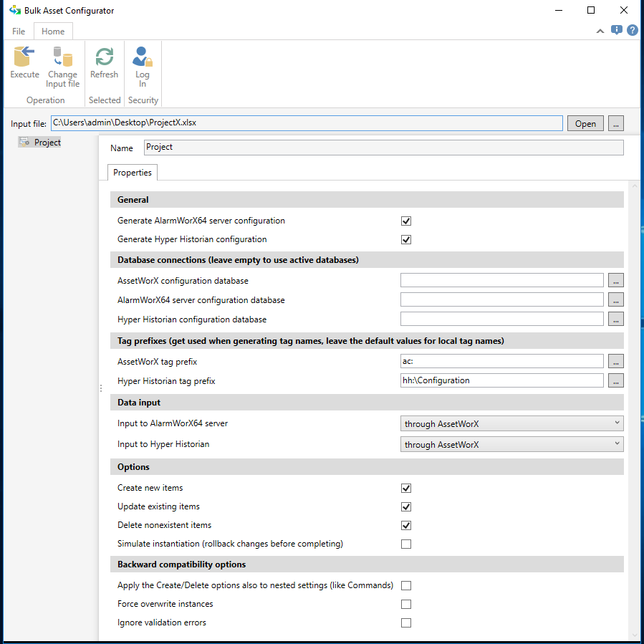Check Force overwrite instances option
This screenshot has height=644, width=644.
coord(406,605)
